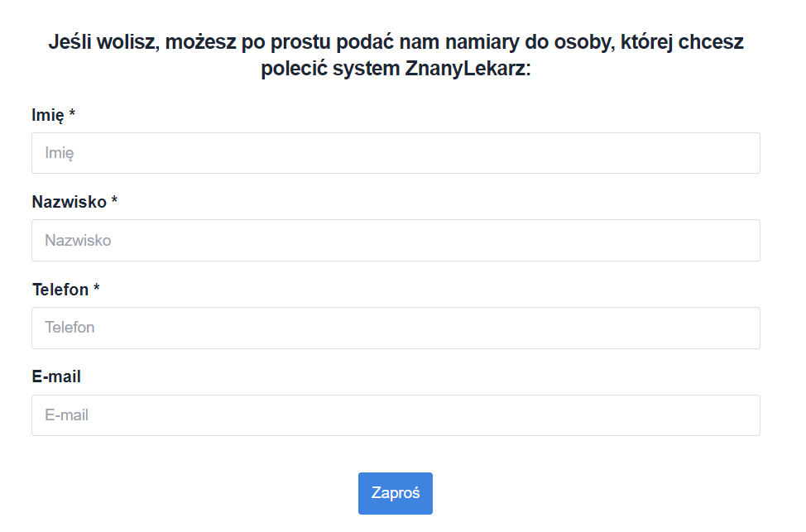The width and height of the screenshot is (806, 532).
Task: Click the asterisk next to Nazwisko
Action: click(115, 201)
